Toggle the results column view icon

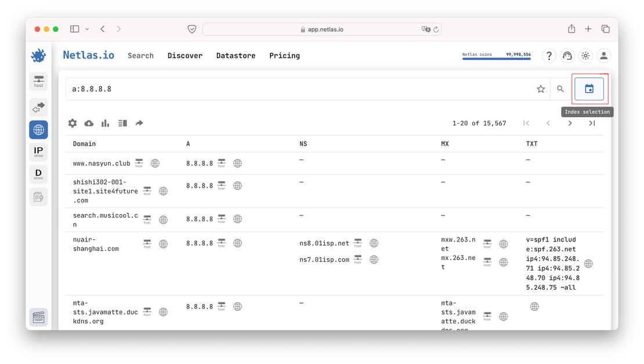(122, 123)
